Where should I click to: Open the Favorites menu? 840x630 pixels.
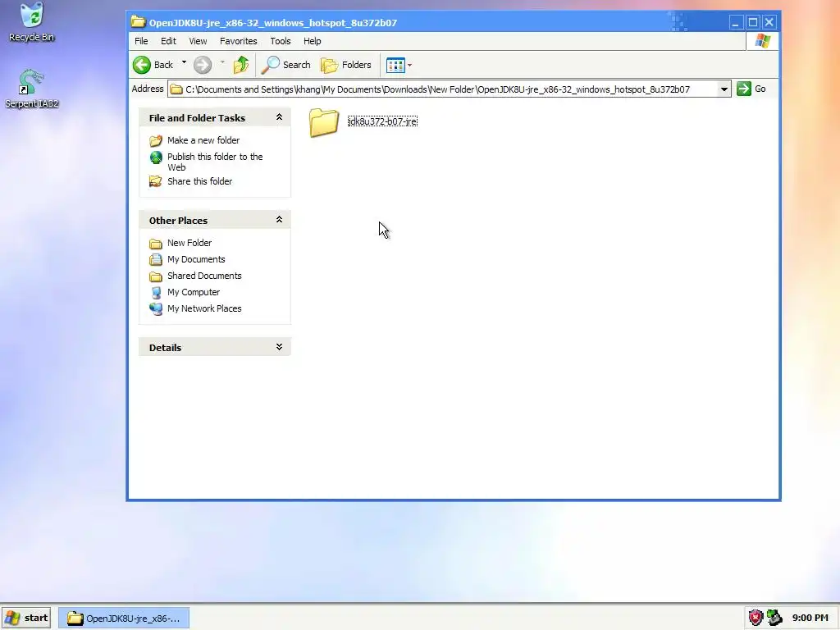[239, 41]
